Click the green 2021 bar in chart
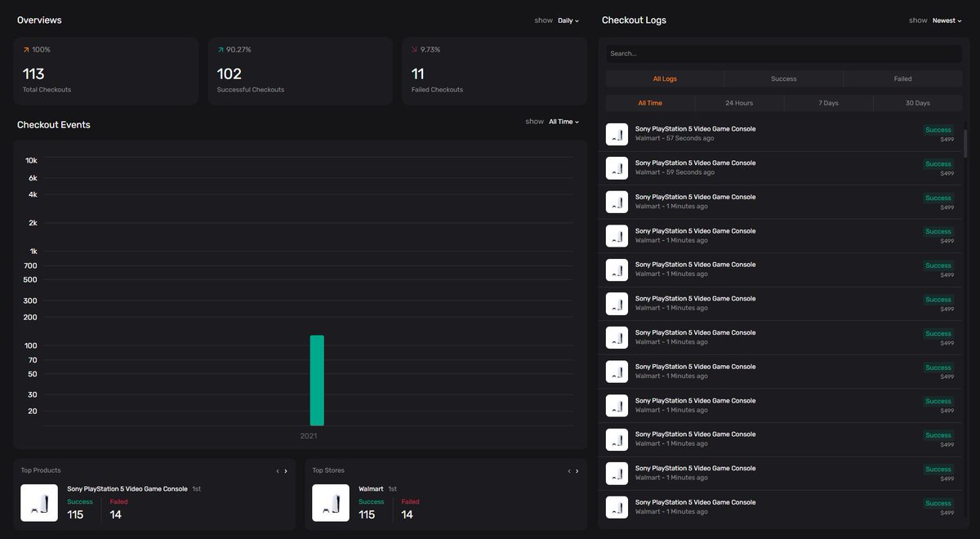Image resolution: width=980 pixels, height=539 pixels. point(317,381)
